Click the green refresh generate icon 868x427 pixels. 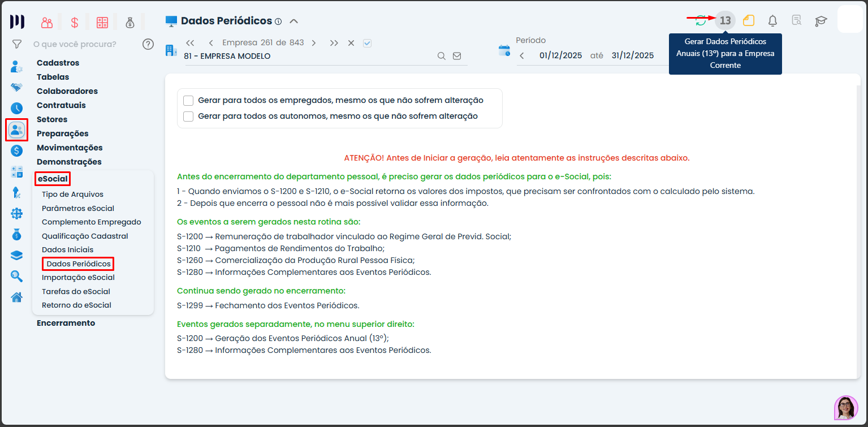pyautogui.click(x=701, y=21)
